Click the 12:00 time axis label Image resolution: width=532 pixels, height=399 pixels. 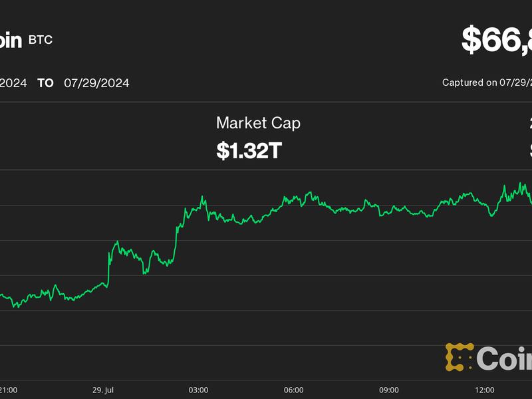(484, 390)
